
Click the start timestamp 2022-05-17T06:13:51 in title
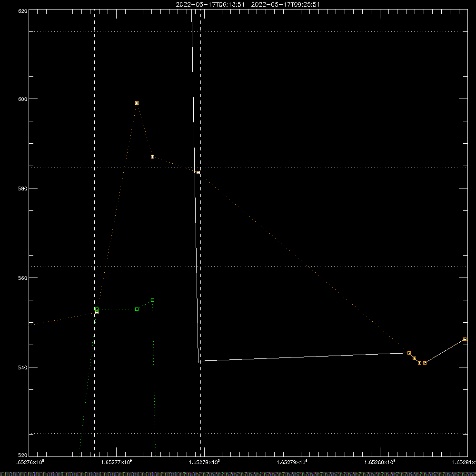coord(210,5)
